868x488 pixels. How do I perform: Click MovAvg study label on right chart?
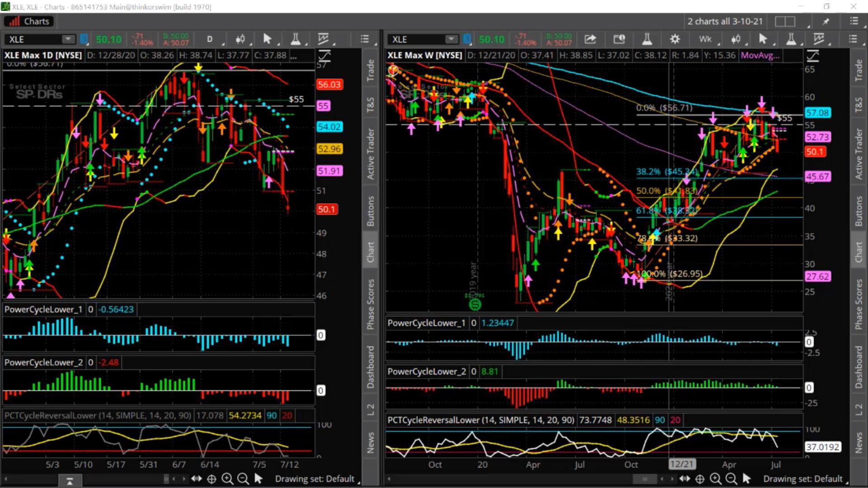760,55
